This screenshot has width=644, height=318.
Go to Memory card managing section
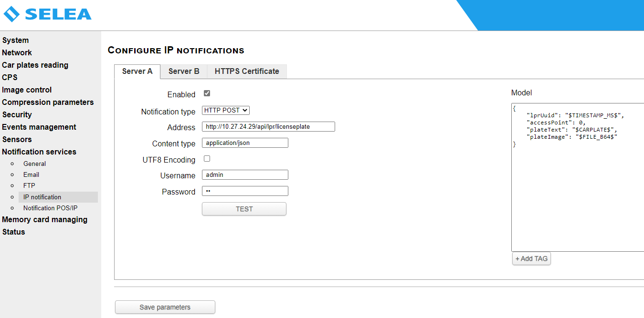(x=44, y=219)
